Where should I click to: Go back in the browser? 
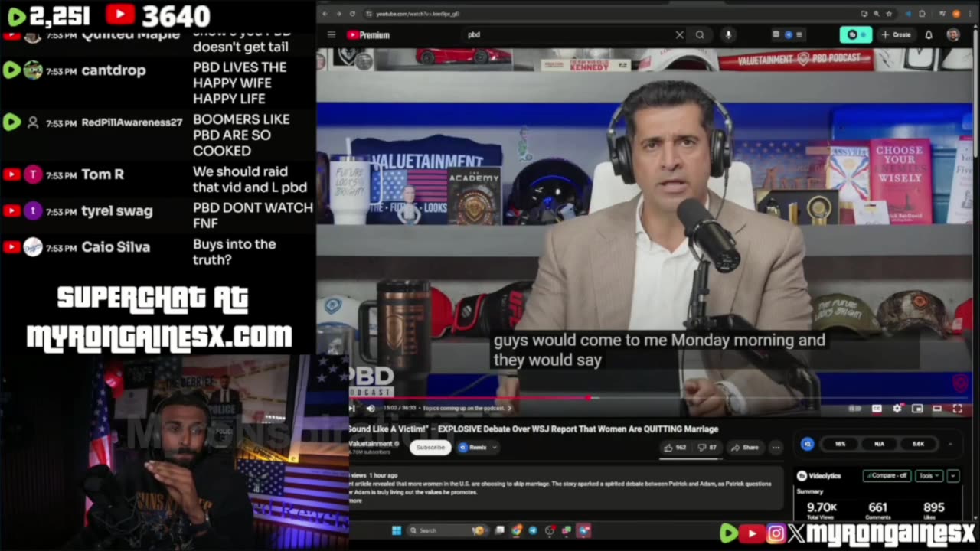coord(325,14)
